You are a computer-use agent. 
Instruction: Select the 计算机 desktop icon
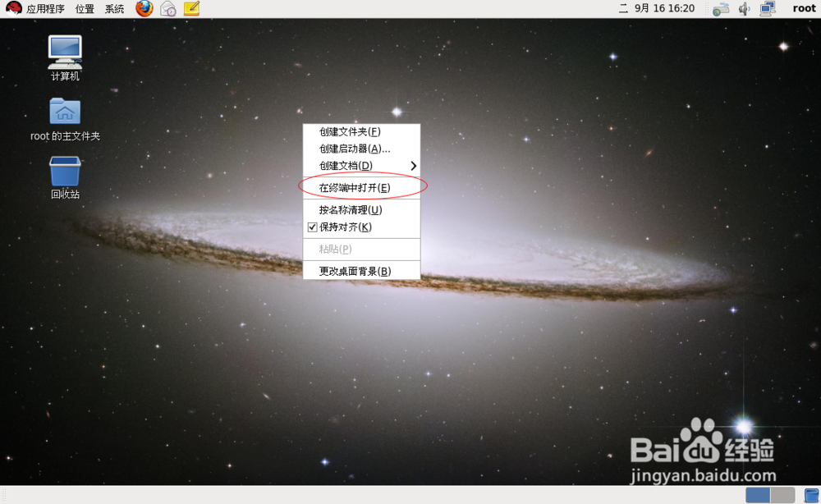(65, 57)
